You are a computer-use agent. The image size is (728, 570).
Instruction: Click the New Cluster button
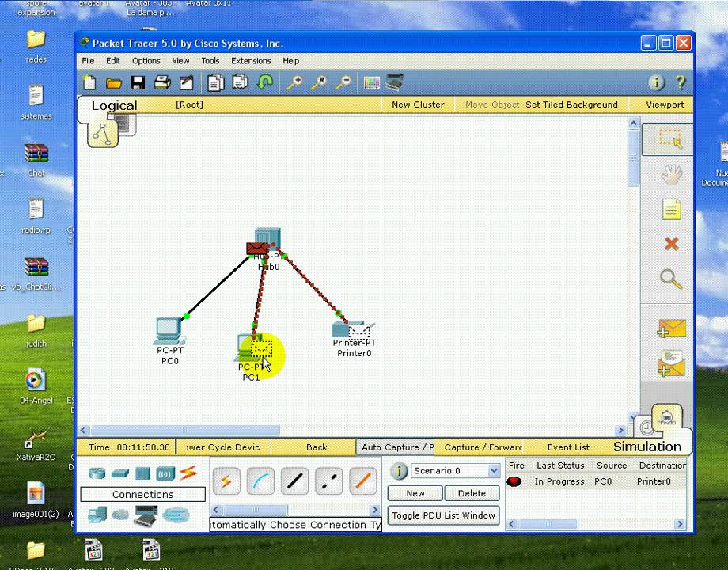coord(418,104)
